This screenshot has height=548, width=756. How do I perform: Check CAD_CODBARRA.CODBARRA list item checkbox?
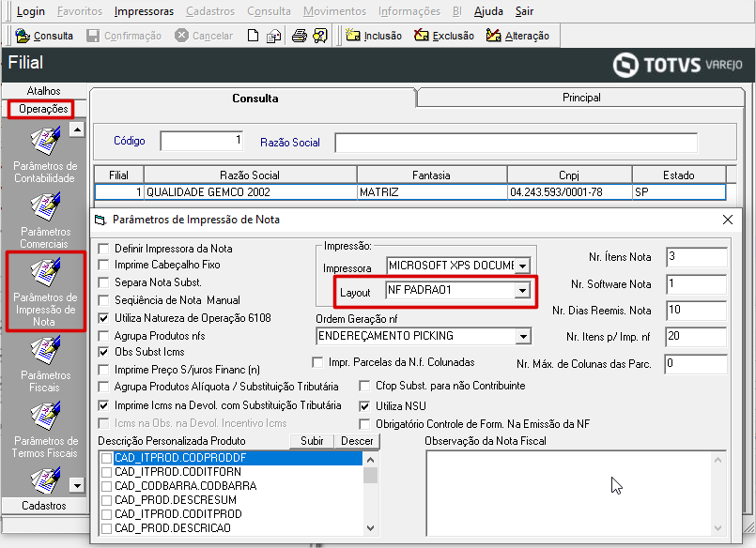[106, 486]
